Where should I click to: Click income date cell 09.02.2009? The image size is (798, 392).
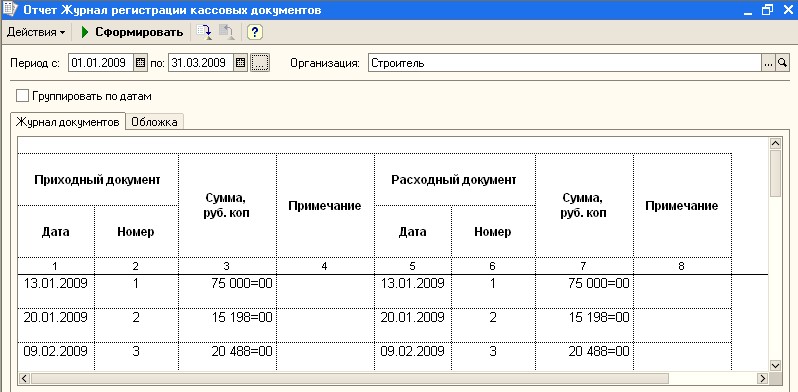(x=56, y=356)
